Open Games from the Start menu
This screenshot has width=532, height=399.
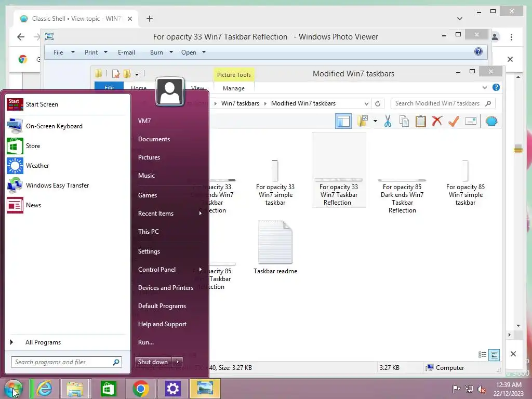pos(147,195)
